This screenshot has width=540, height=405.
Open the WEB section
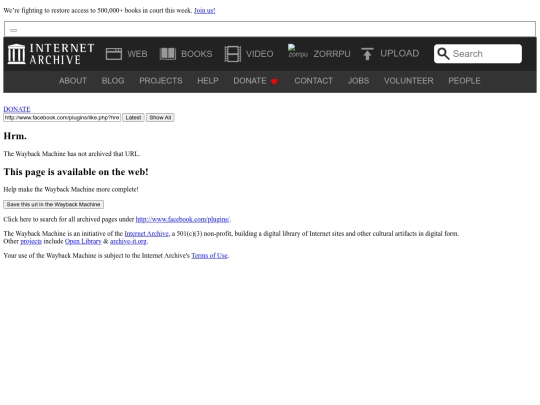pyautogui.click(x=137, y=54)
